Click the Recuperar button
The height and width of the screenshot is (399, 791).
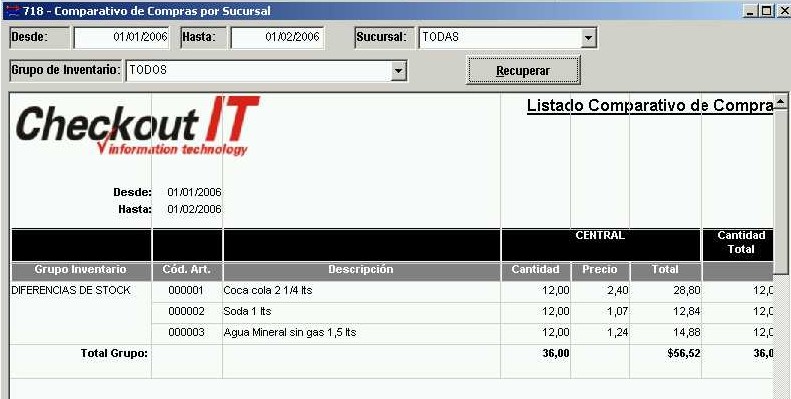click(x=523, y=71)
